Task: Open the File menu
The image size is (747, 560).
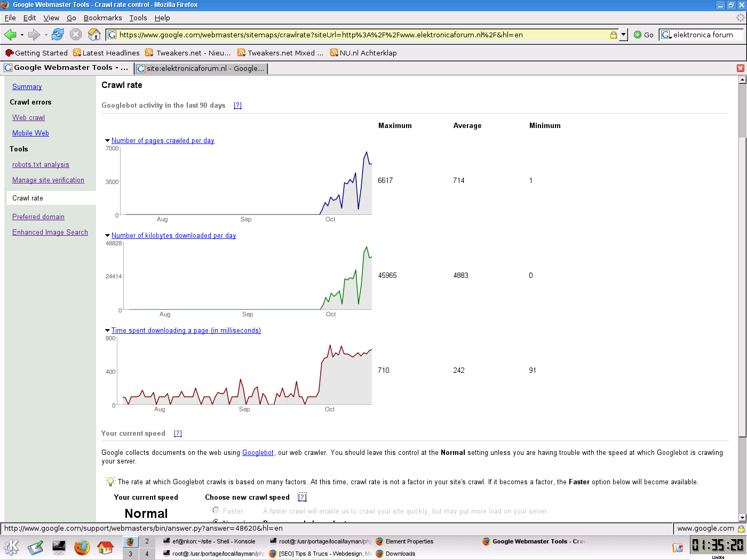Action: coord(10,18)
